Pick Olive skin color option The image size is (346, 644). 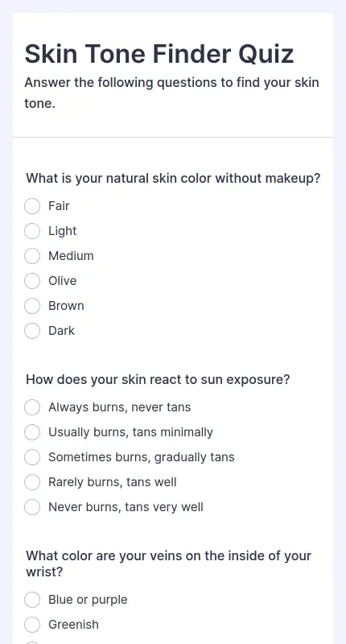tap(32, 281)
